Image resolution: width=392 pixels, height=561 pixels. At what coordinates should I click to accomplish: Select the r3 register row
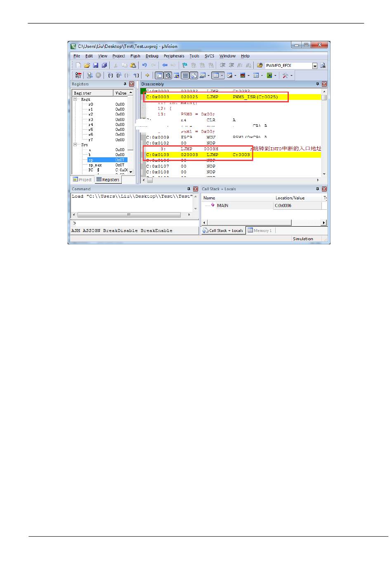click(x=107, y=119)
